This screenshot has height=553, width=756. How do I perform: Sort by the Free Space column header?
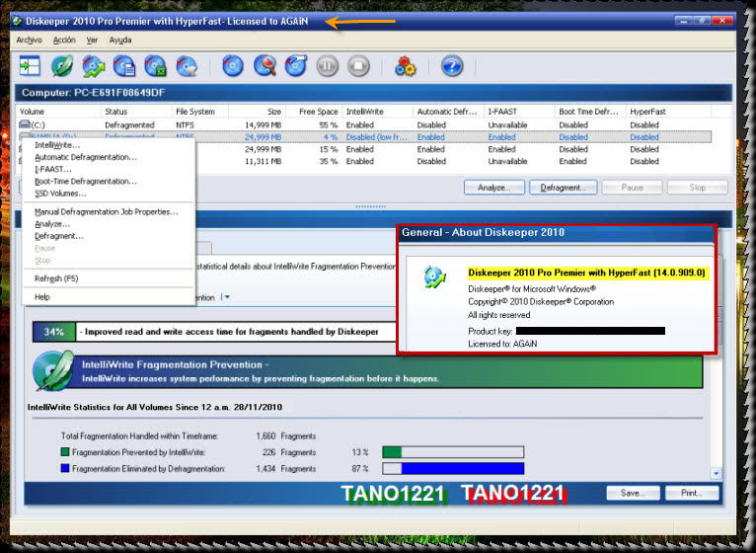click(314, 112)
